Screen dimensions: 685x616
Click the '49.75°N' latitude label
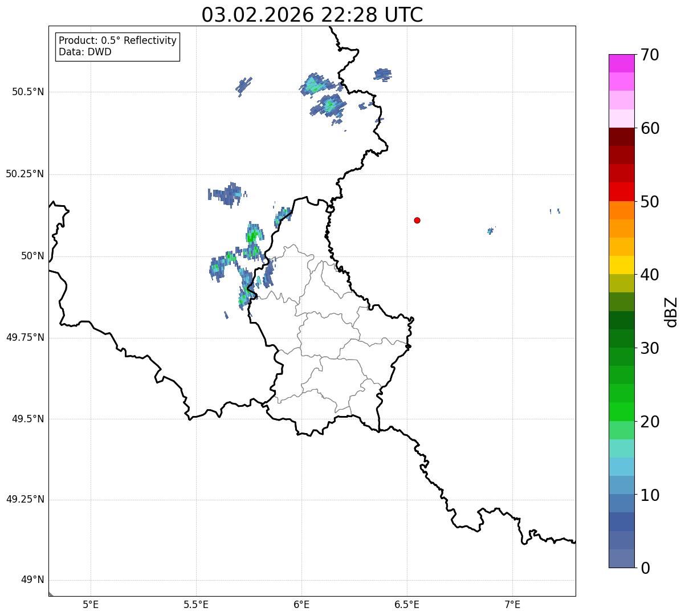[25, 337]
